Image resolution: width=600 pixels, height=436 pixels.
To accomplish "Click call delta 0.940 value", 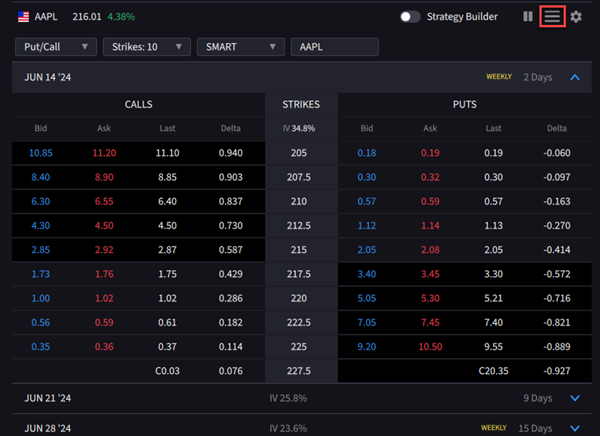I will click(x=231, y=153).
